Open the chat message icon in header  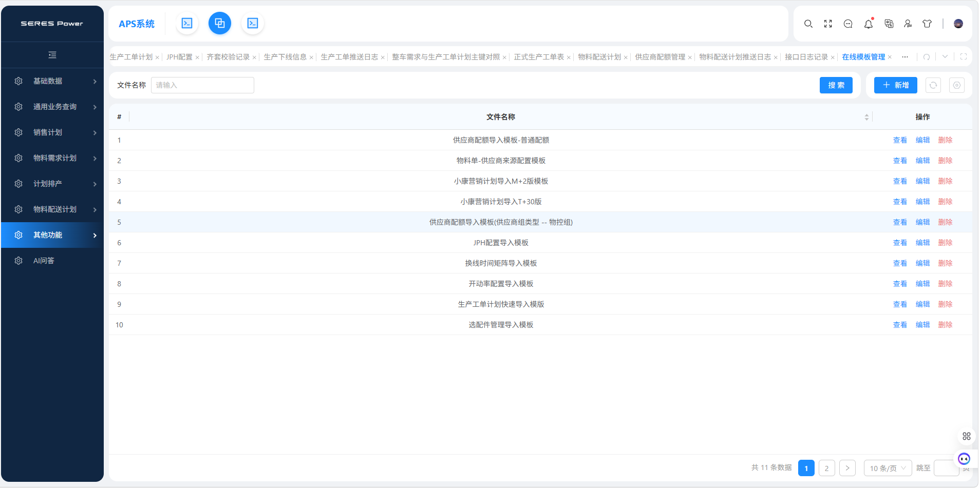[848, 24]
